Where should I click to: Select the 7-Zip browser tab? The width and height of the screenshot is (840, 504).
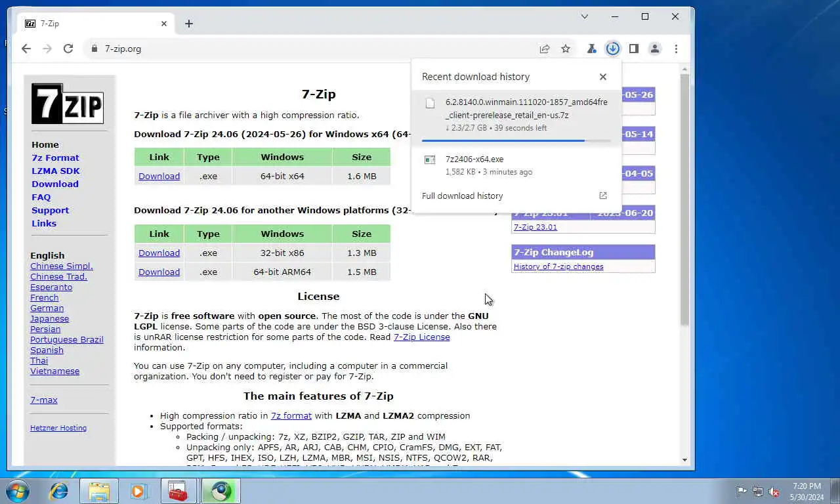pos(96,24)
